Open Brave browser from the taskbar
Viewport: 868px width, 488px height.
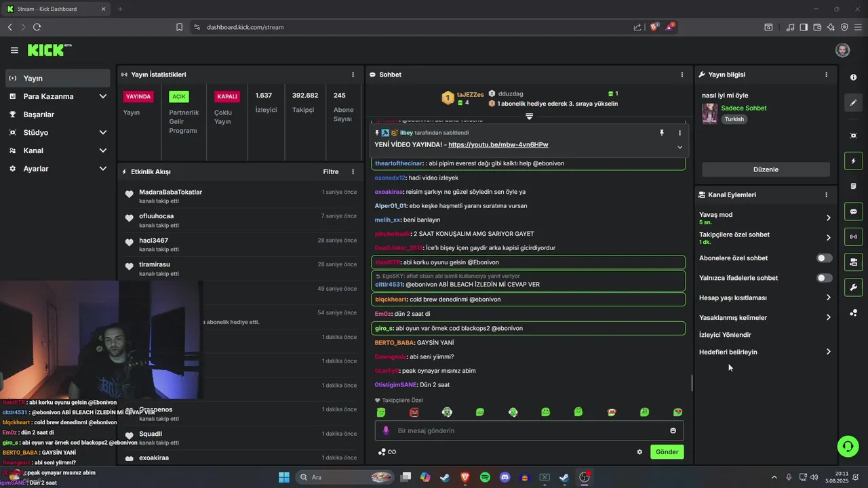[465, 477]
